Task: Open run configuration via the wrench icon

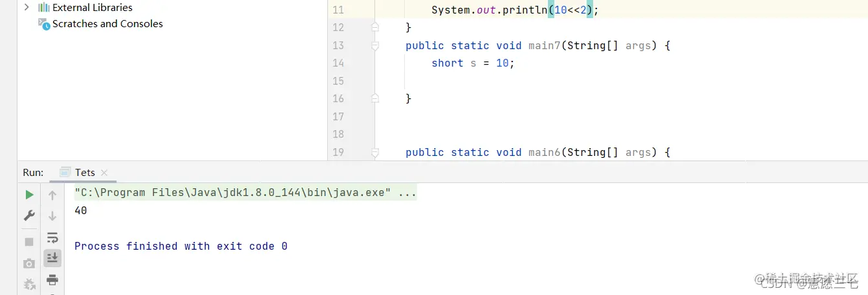Action: (x=29, y=215)
